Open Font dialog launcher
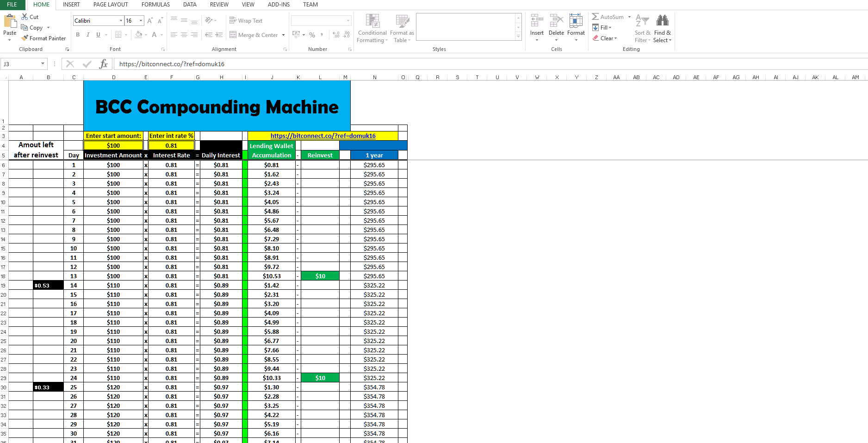Image resolution: width=868 pixels, height=443 pixels. (x=163, y=49)
